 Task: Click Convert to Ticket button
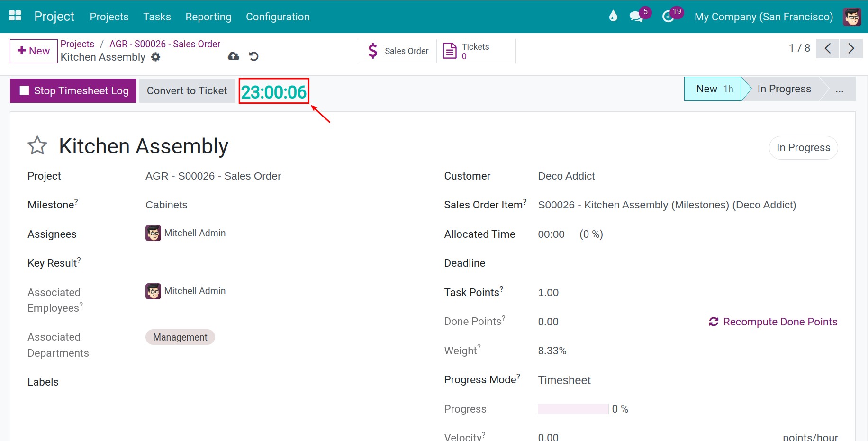(187, 90)
